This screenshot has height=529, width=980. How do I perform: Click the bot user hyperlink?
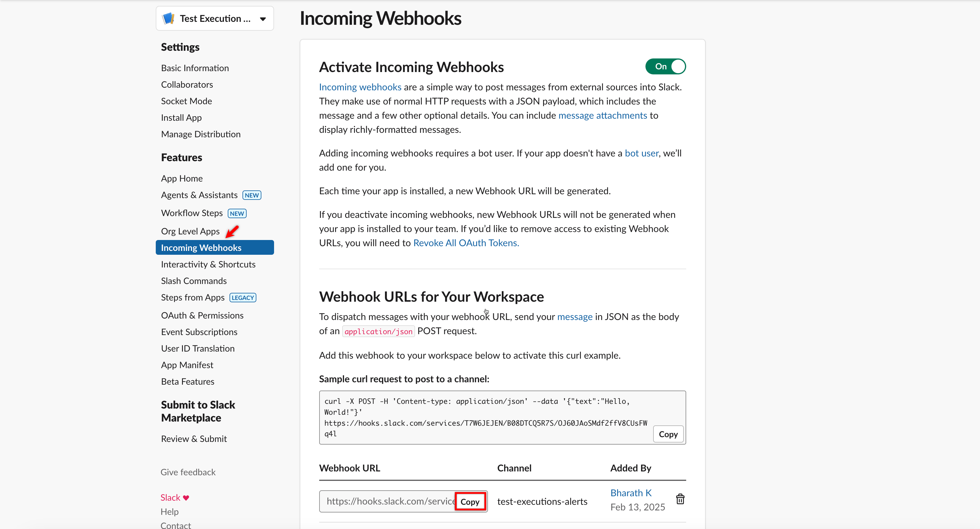(641, 153)
